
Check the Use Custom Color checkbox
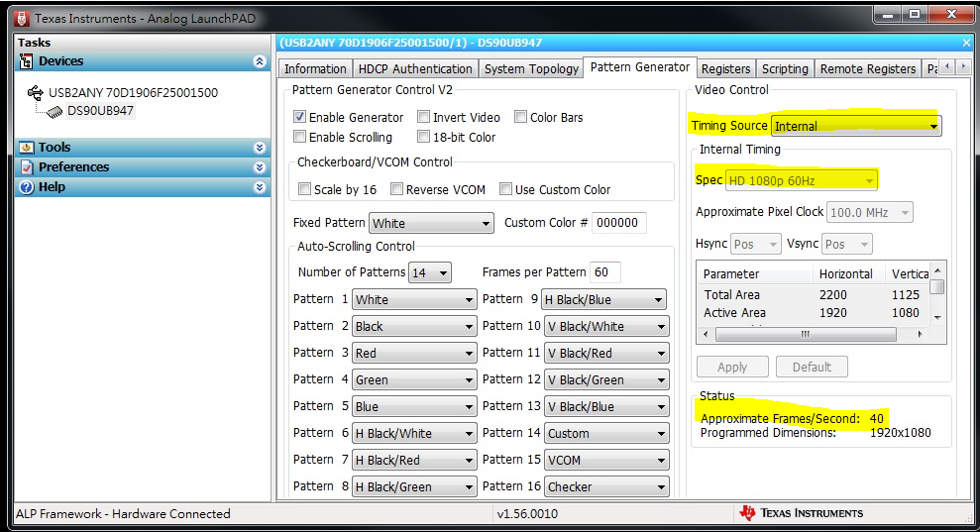[x=505, y=189]
